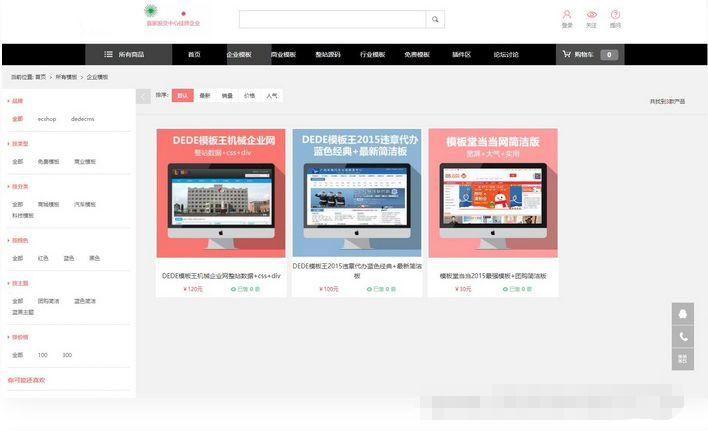Click 所有模板 breadcrumb link
This screenshot has height=431, width=708.
coord(66,77)
